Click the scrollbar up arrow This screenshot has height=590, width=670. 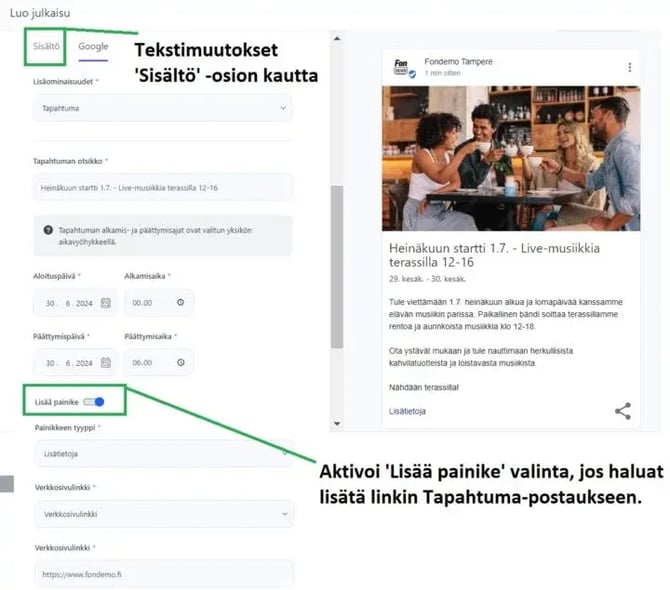[x=337, y=39]
